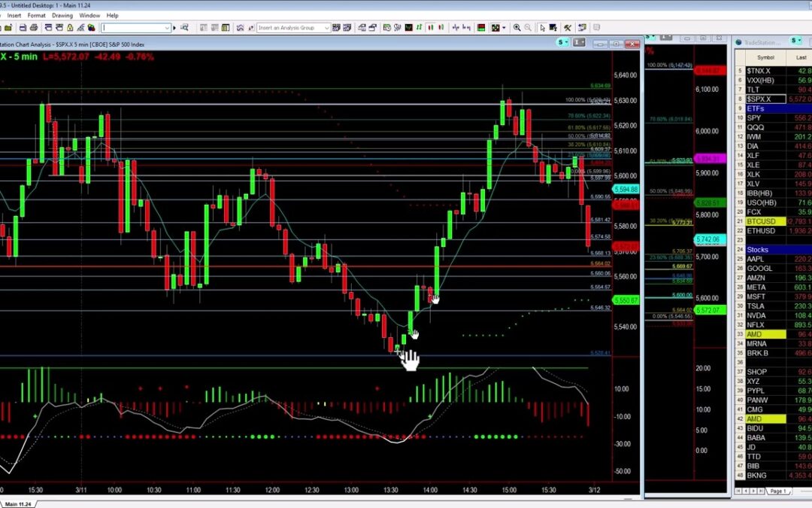Select the arrow pointer tool
The image size is (812, 508).
pyautogui.click(x=541, y=28)
